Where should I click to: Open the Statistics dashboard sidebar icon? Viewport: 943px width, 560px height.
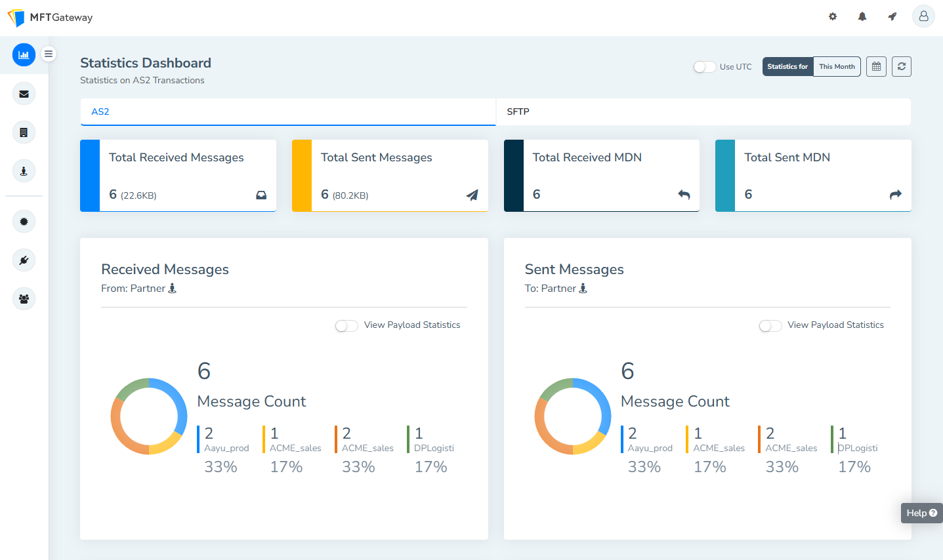(24, 55)
